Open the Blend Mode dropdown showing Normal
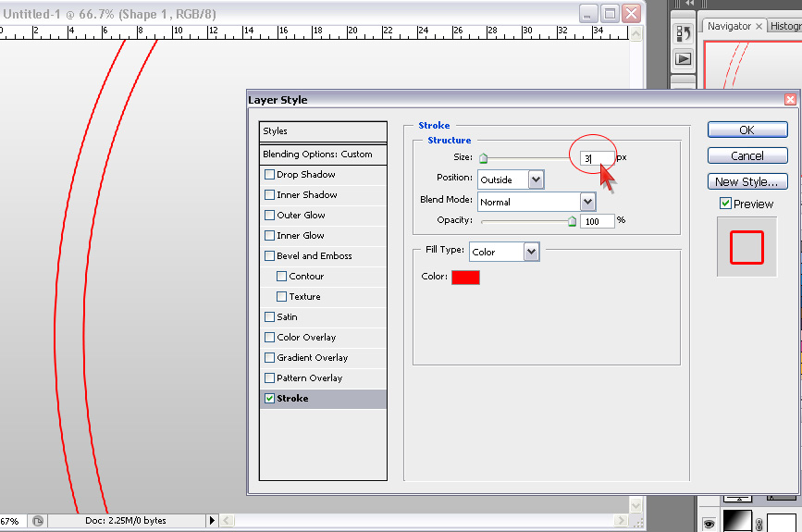The image size is (802, 532). 536,202
